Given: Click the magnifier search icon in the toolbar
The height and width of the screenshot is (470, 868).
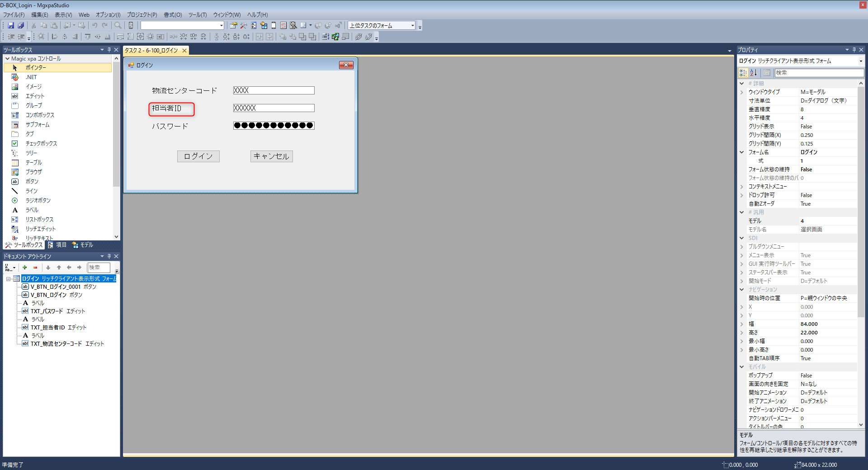Looking at the screenshot, I should click(118, 25).
